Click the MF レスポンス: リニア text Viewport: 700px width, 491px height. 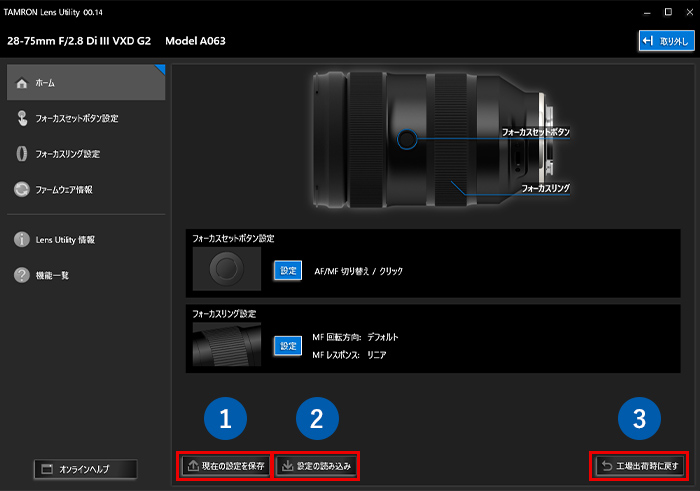[349, 355]
